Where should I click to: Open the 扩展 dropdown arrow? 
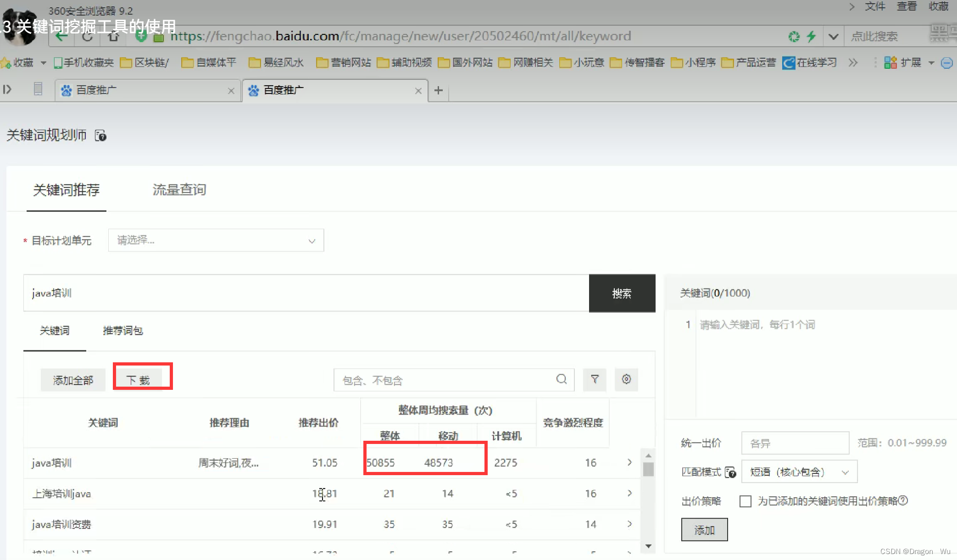pos(931,63)
